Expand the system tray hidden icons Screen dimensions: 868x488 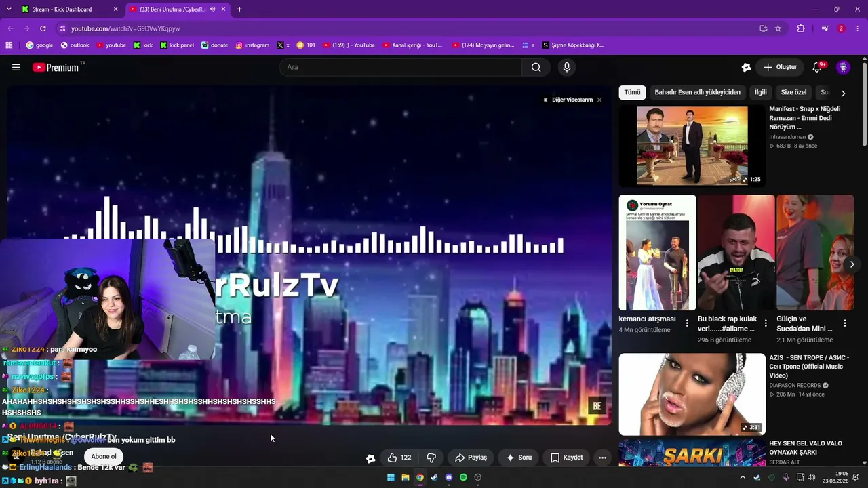[743, 477]
